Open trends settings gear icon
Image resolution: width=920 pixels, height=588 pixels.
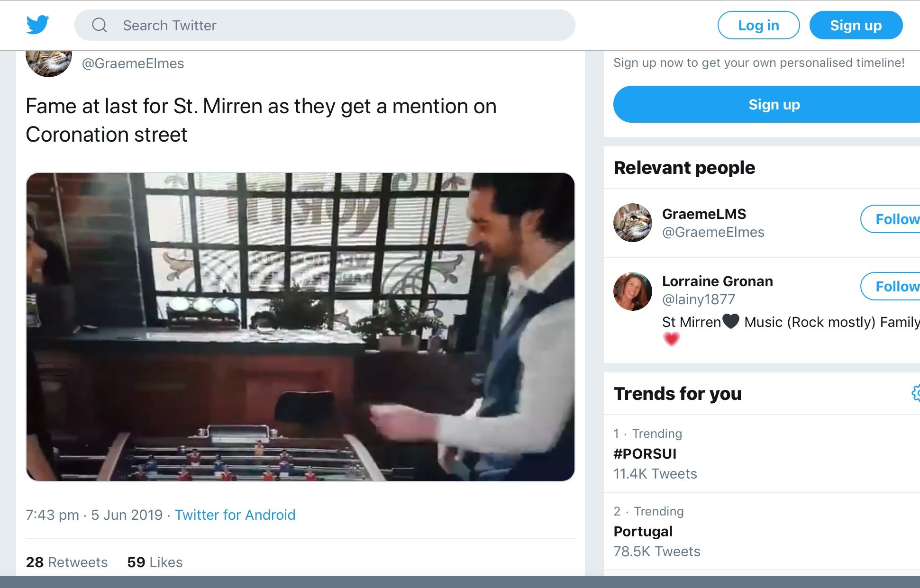[916, 393]
